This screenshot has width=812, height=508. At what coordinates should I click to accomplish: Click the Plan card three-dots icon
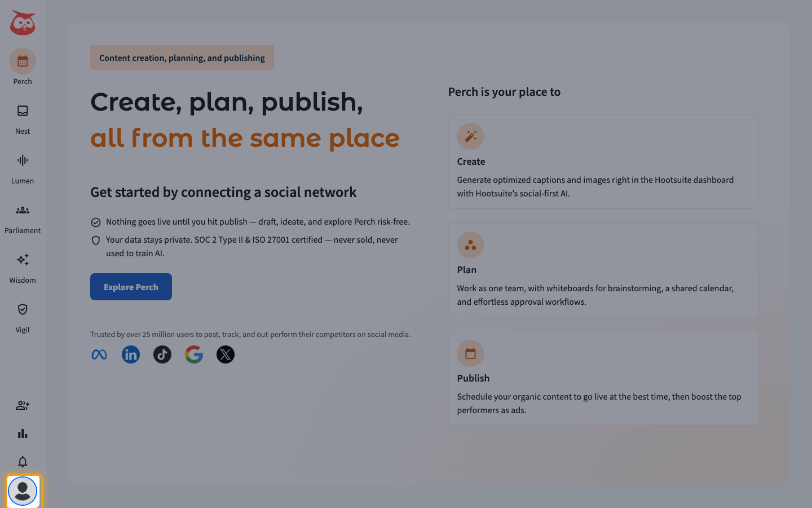pyautogui.click(x=471, y=245)
